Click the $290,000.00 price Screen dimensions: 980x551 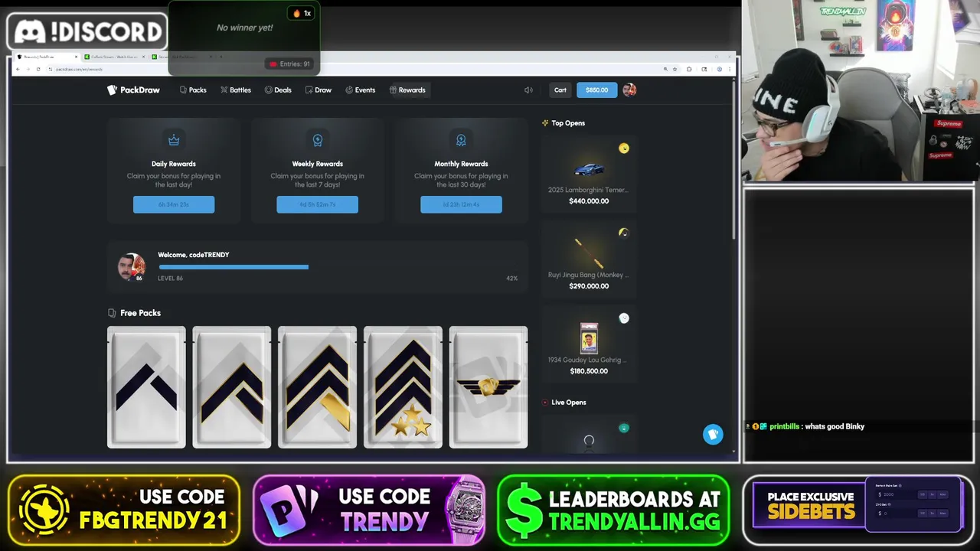(589, 286)
